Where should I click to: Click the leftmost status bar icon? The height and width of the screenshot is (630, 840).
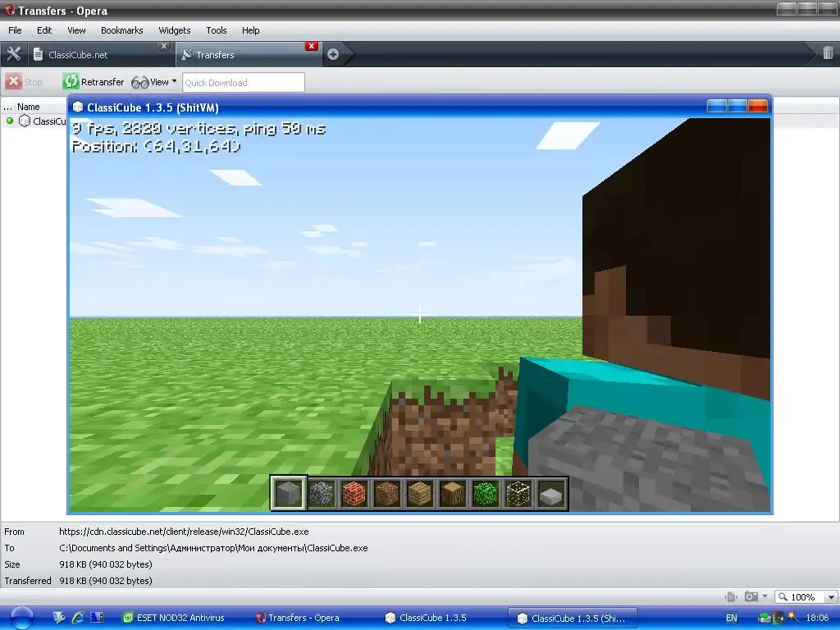point(731,596)
